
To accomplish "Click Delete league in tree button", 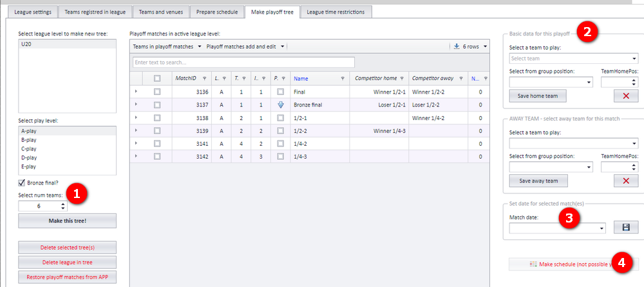I will tap(68, 262).
